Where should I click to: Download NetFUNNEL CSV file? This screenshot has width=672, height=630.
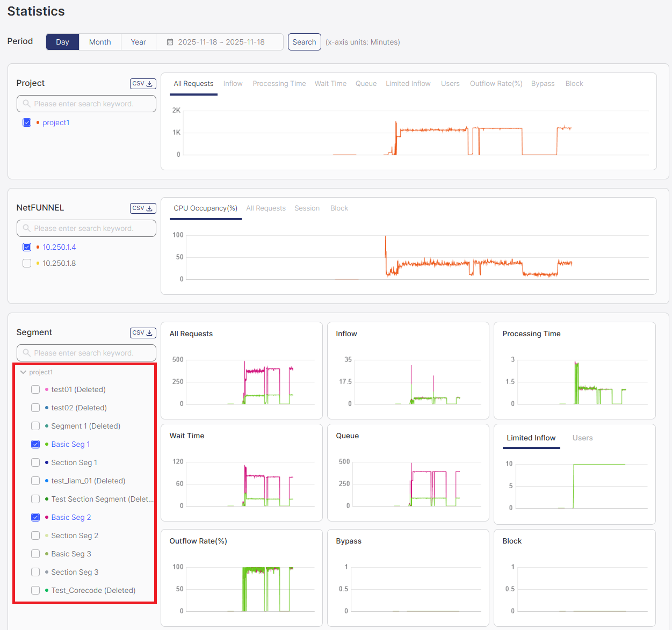coord(143,208)
